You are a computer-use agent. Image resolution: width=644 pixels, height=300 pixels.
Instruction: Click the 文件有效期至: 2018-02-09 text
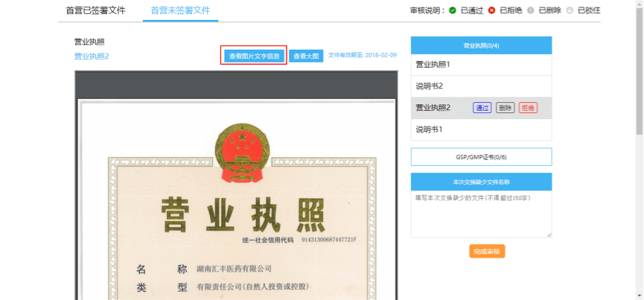tap(363, 55)
